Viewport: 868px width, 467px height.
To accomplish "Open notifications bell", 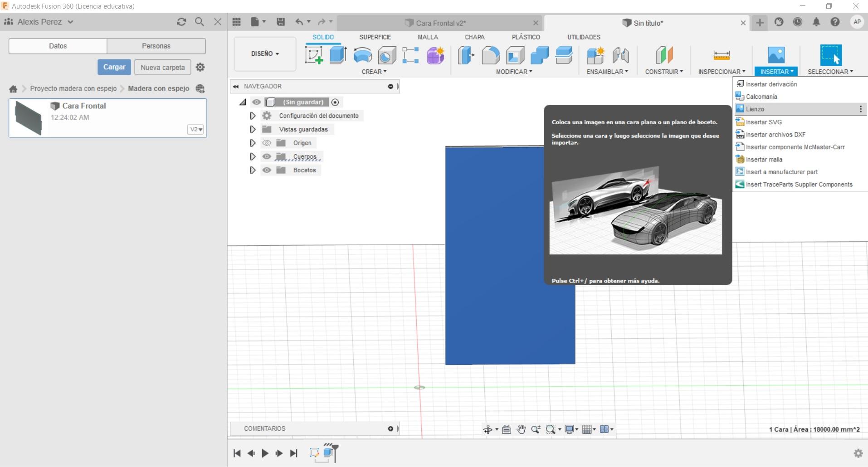I will [816, 22].
